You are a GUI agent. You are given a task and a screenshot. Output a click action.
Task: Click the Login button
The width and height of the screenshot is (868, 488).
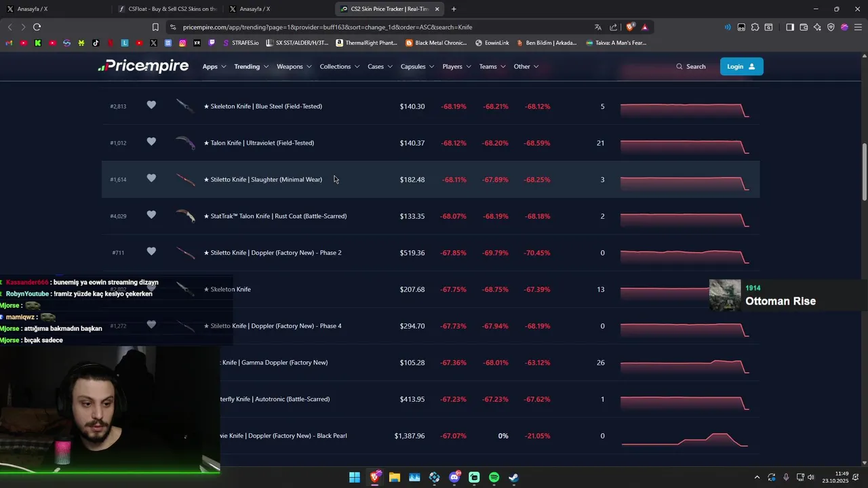(x=741, y=66)
